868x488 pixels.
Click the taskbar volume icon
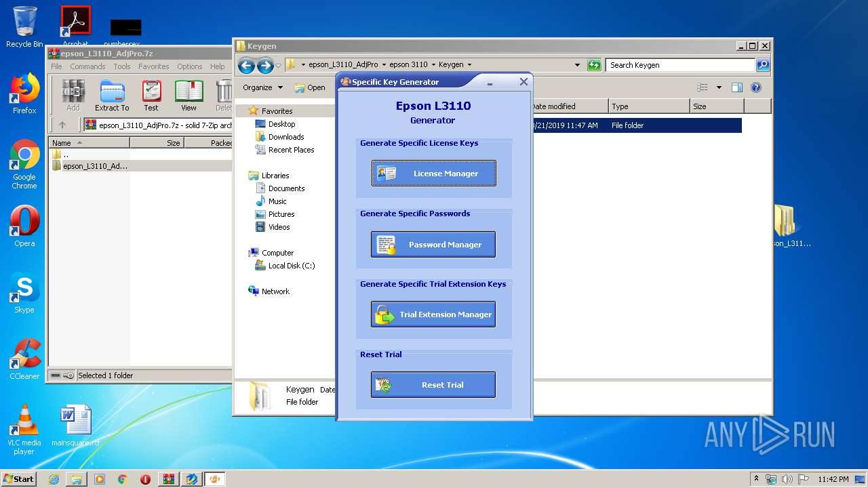[x=787, y=479]
